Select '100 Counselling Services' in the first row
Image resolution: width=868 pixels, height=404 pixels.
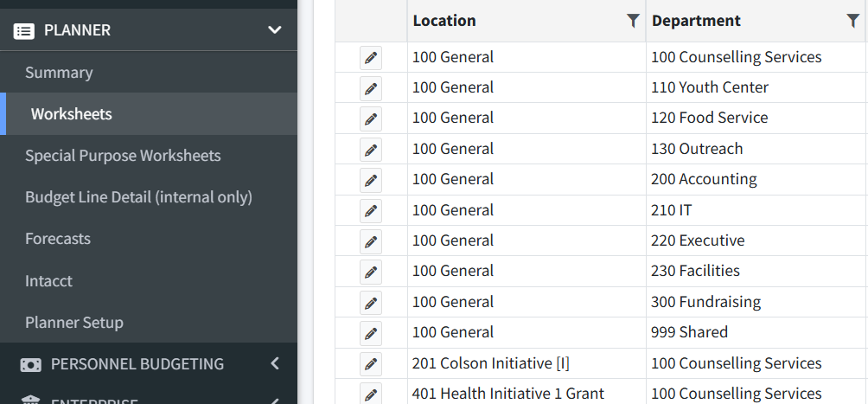click(756, 57)
